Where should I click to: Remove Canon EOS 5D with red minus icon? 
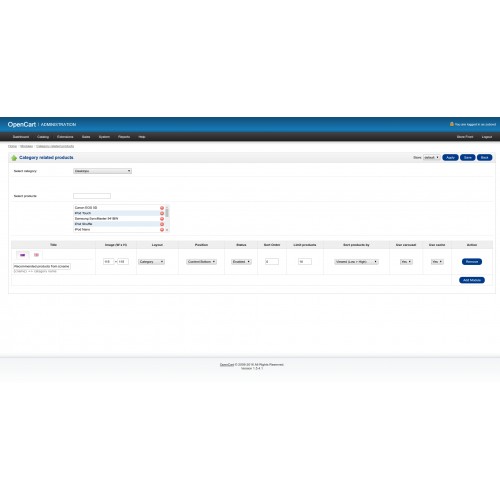point(162,208)
